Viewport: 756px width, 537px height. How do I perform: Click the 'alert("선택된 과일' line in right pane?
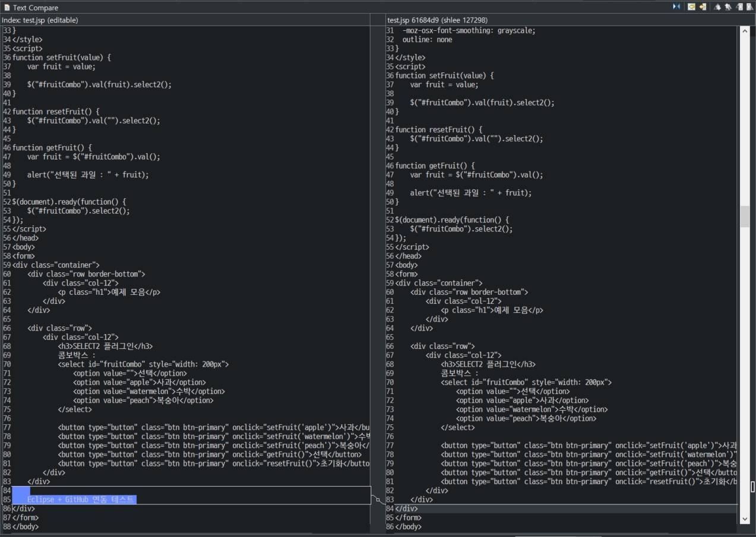coord(471,193)
